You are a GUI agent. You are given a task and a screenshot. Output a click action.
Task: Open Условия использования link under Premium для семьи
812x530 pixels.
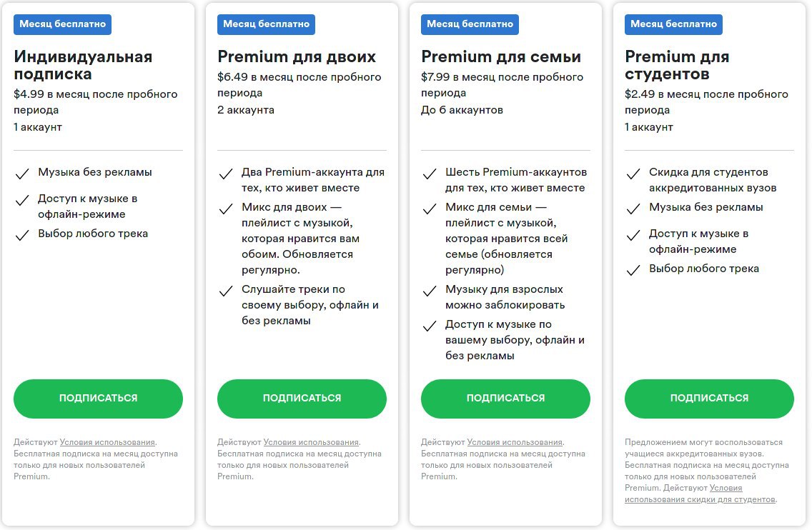pos(515,442)
